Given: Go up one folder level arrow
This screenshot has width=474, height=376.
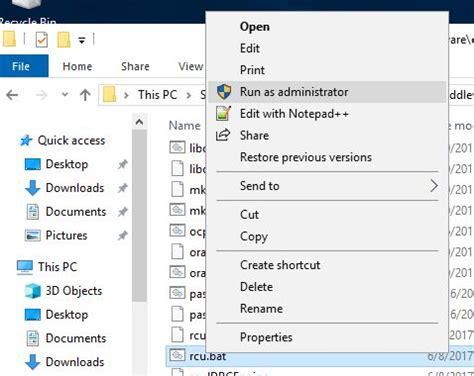Looking at the screenshot, I should [85, 95].
